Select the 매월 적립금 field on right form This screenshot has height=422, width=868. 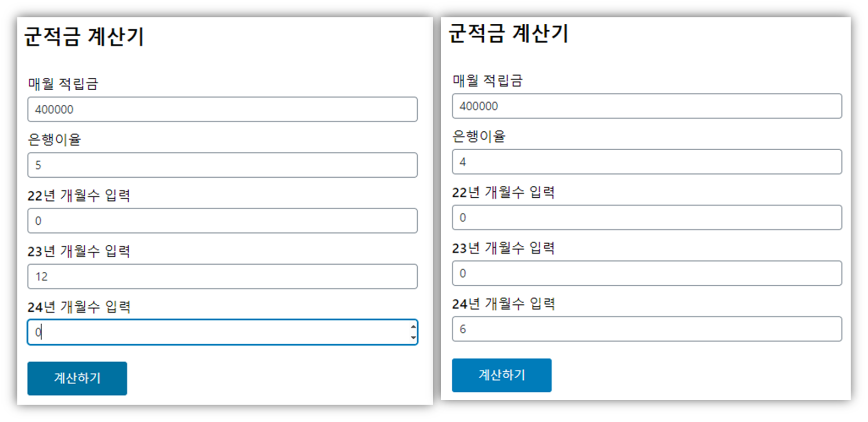tap(646, 106)
